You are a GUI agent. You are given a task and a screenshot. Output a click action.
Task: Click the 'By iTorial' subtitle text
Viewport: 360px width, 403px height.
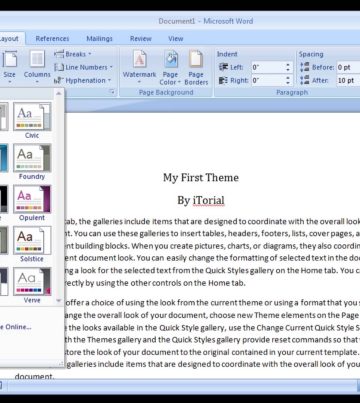(x=201, y=200)
